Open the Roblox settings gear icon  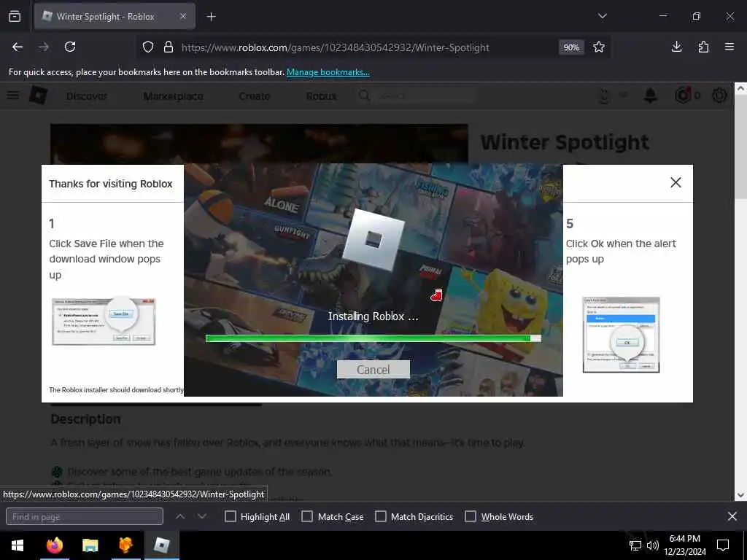tap(719, 96)
